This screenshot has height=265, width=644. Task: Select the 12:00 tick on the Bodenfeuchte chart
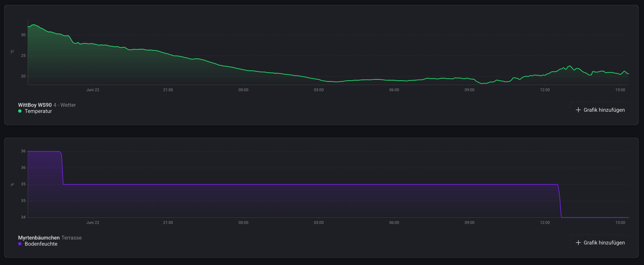coord(545,222)
